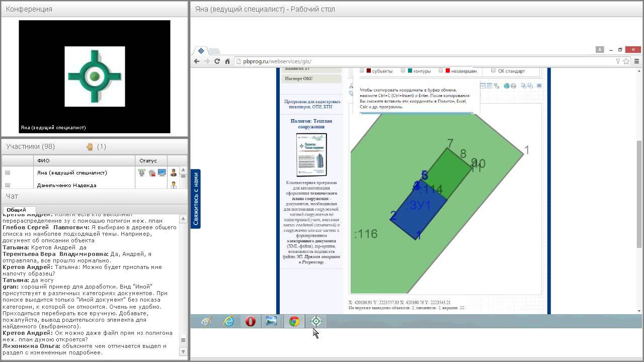Screen dimensions: 644x362
Task: Toggle the СК стандарт checkbox
Action: click(x=494, y=71)
